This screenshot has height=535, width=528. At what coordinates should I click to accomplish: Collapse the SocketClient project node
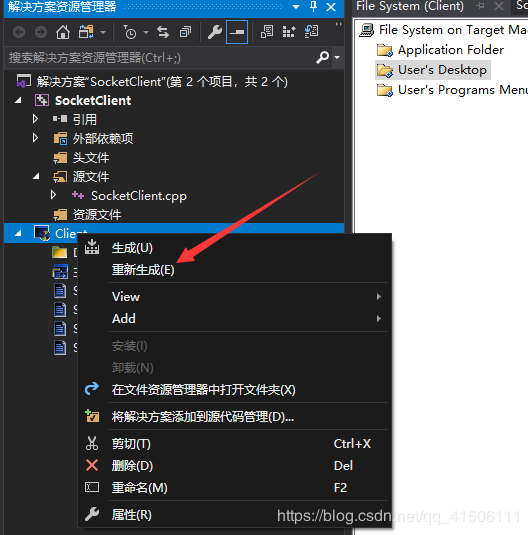pos(18,100)
